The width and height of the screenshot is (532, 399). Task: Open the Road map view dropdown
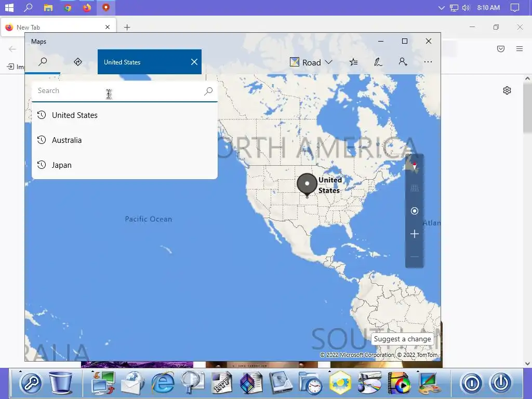[311, 62]
